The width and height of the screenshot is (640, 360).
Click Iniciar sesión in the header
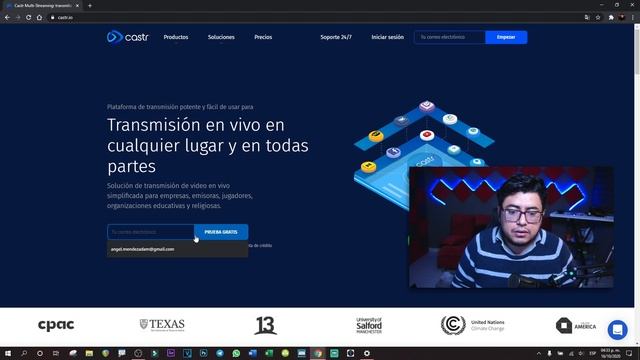[x=387, y=37]
